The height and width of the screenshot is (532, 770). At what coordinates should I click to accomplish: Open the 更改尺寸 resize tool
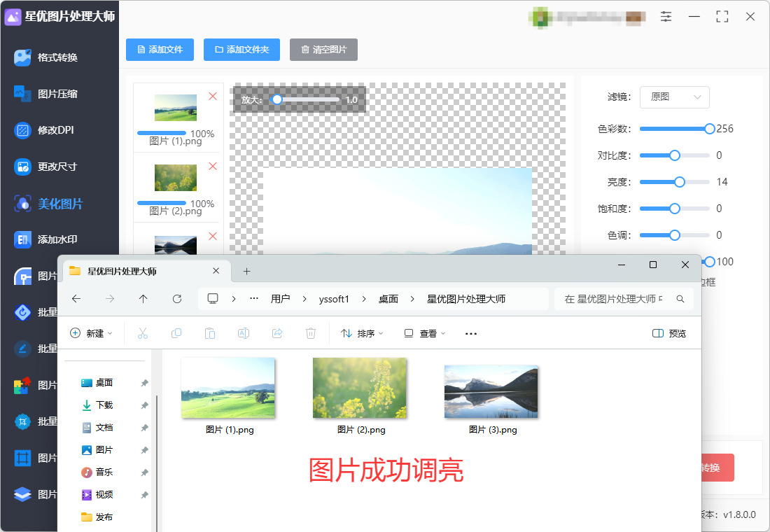click(x=46, y=167)
